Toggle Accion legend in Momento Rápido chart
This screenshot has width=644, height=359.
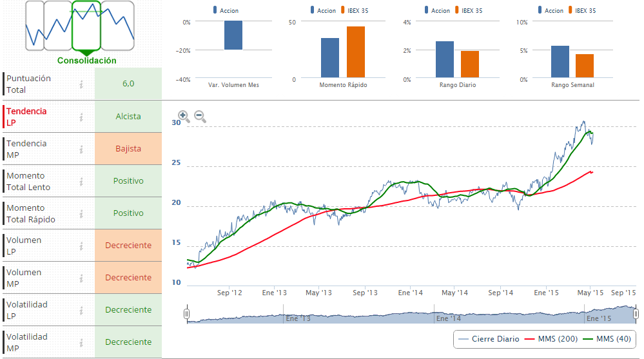click(323, 10)
